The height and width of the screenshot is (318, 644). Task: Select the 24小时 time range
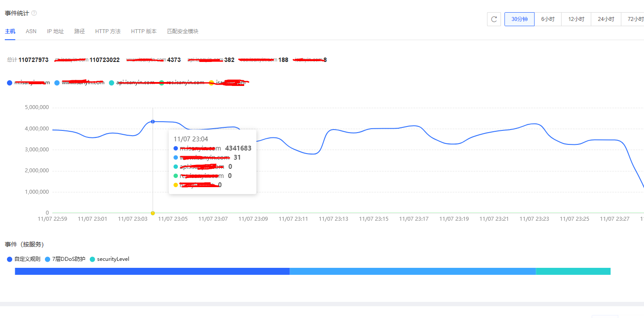(x=606, y=19)
